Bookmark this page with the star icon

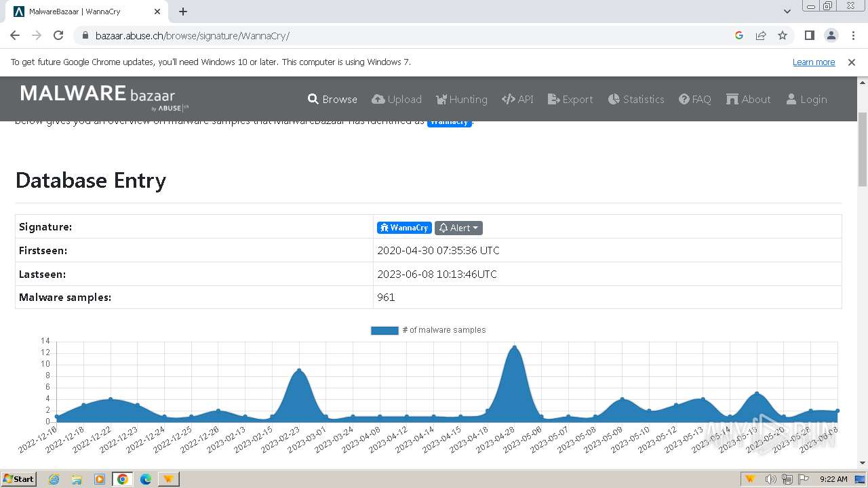coord(783,35)
